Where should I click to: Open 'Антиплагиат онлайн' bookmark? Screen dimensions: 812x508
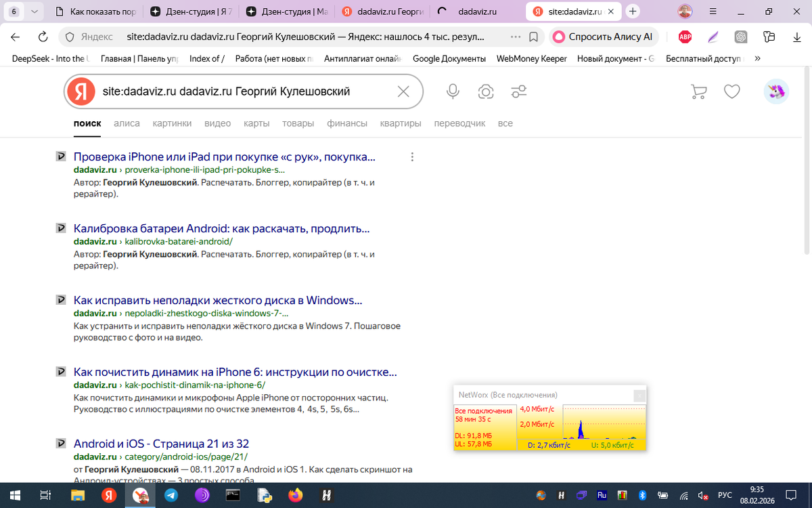(363, 58)
